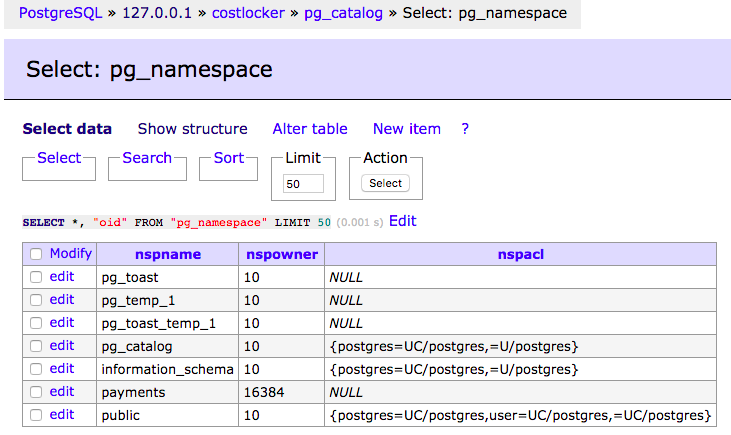
Task: Edit the information_schema row
Action: (x=62, y=368)
